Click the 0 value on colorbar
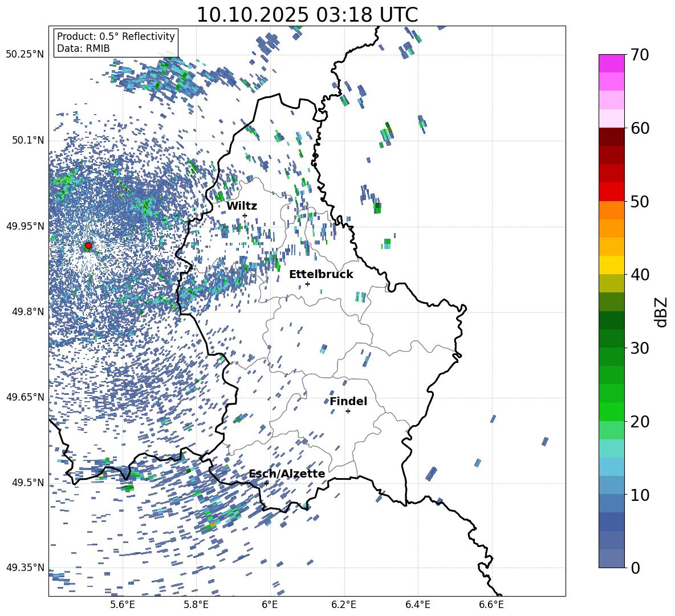The image size is (675, 616). 635,568
